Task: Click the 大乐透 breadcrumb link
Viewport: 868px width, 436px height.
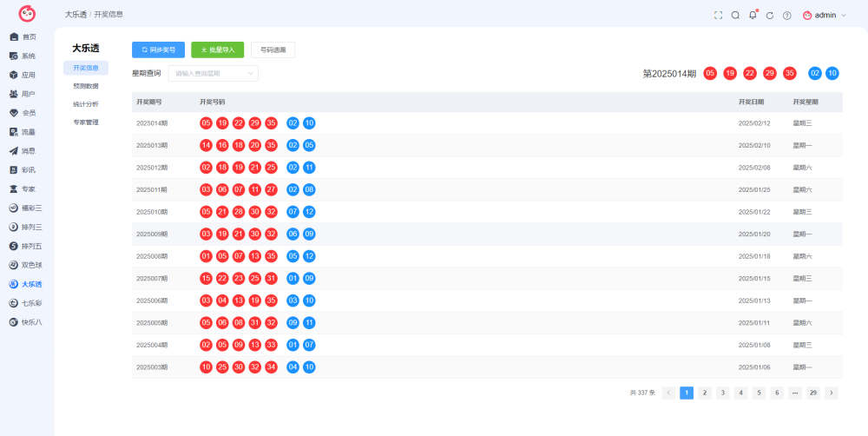Action: pos(76,15)
